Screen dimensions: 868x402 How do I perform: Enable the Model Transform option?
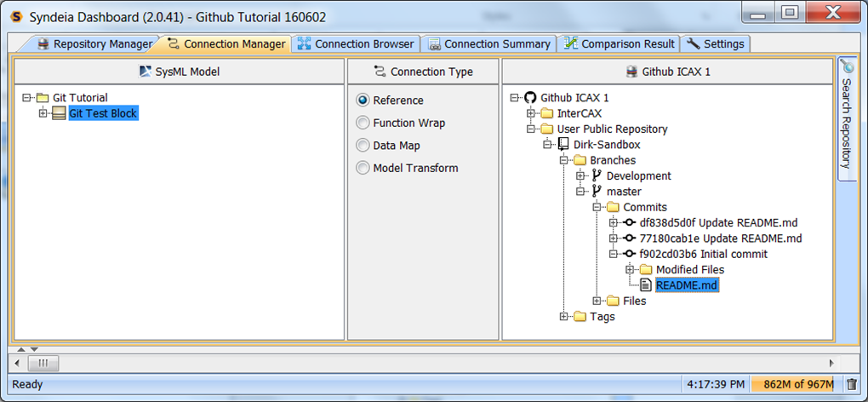[363, 168]
